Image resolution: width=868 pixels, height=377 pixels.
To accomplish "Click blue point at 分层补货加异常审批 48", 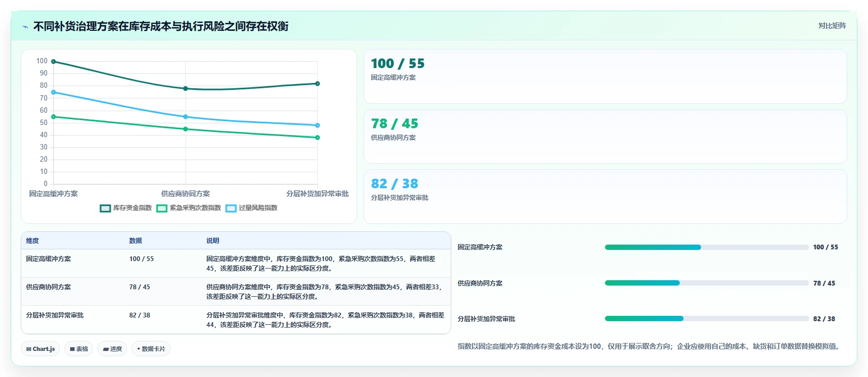I will coord(317,125).
